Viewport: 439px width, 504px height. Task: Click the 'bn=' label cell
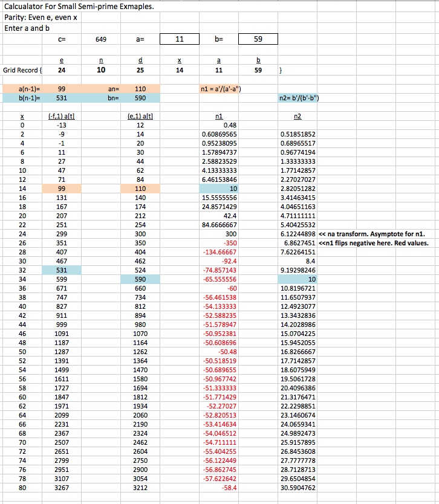coord(114,98)
